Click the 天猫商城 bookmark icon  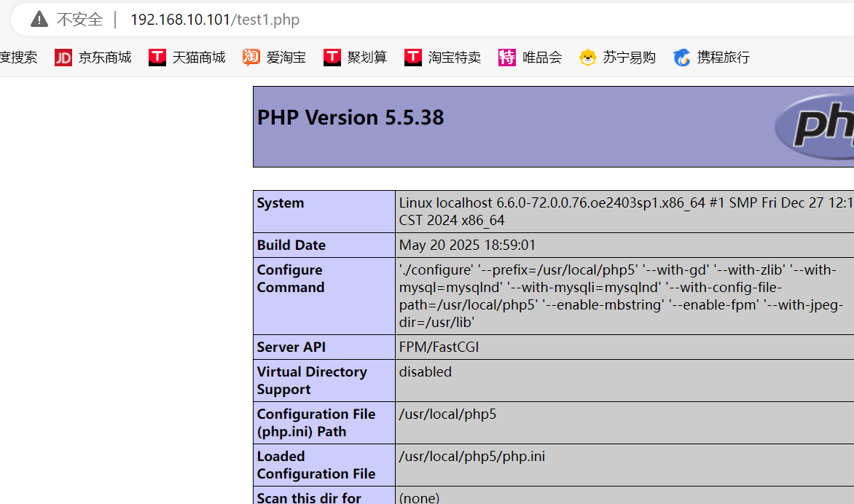coord(157,57)
